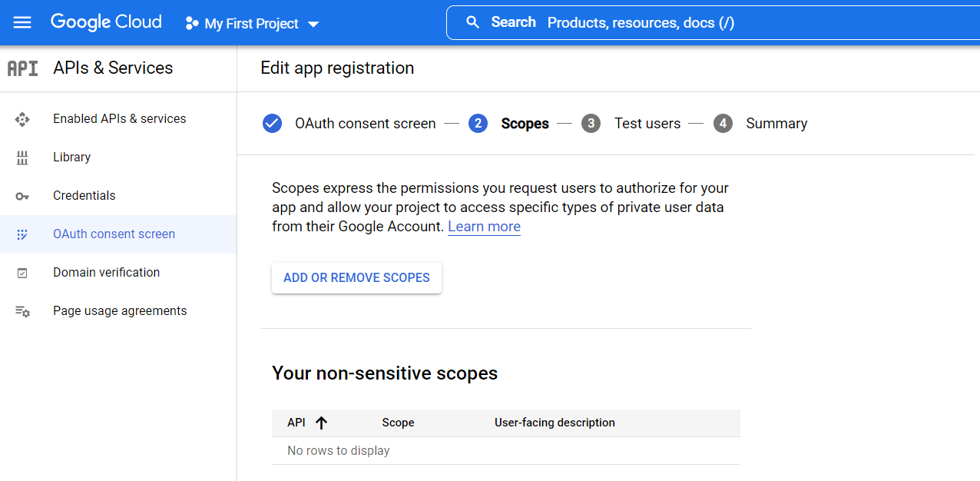This screenshot has height=481, width=980.
Task: Open the Learn more link
Action: coord(484,227)
